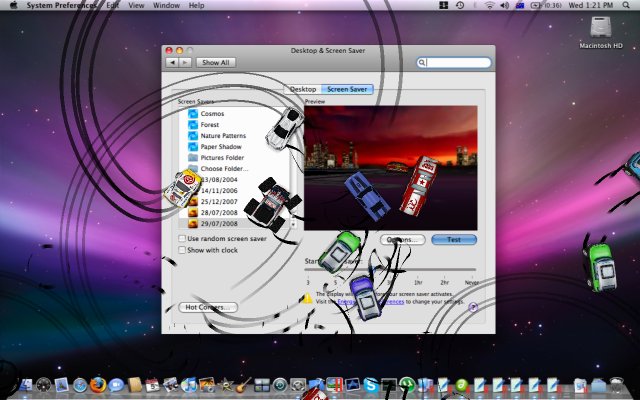Open the flag input source menu
640x400 pixels.
point(520,5)
